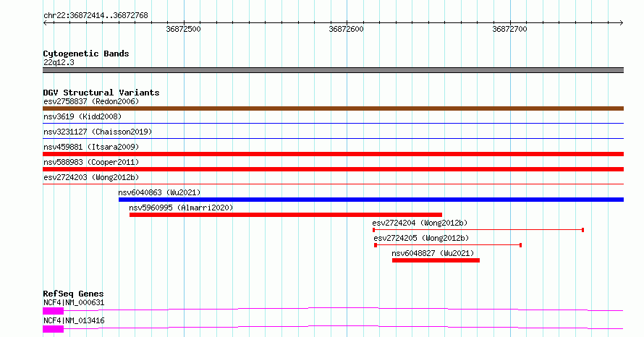The width and height of the screenshot is (644, 337).
Task: Click the left arrow of the ruler
Action: (45, 23)
